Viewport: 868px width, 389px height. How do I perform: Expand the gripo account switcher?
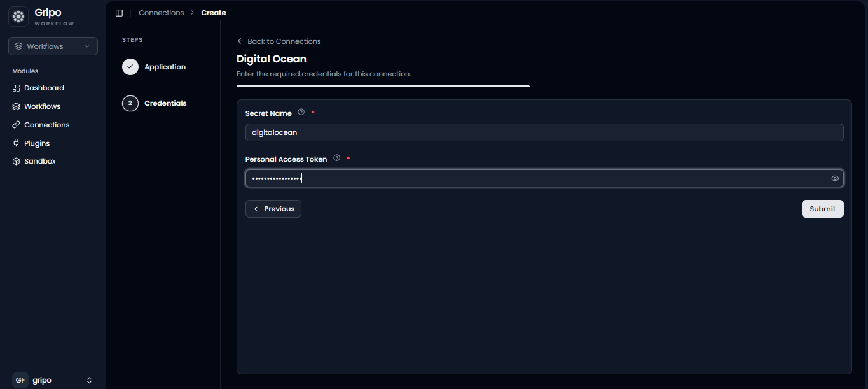pos(89,380)
